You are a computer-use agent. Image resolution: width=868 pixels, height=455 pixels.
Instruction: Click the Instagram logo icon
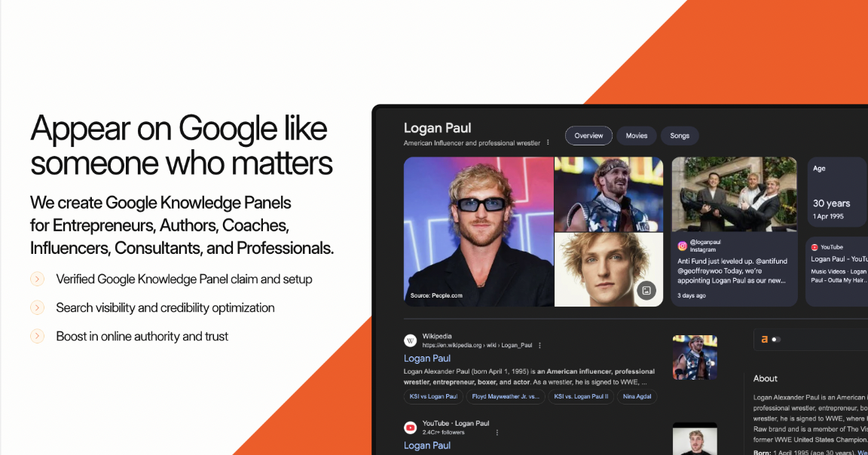pyautogui.click(x=683, y=246)
